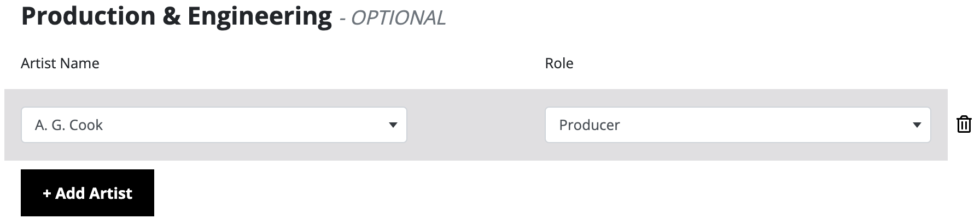This screenshot has width=980, height=224.
Task: Click the Producer text in the role selector
Action: click(590, 125)
